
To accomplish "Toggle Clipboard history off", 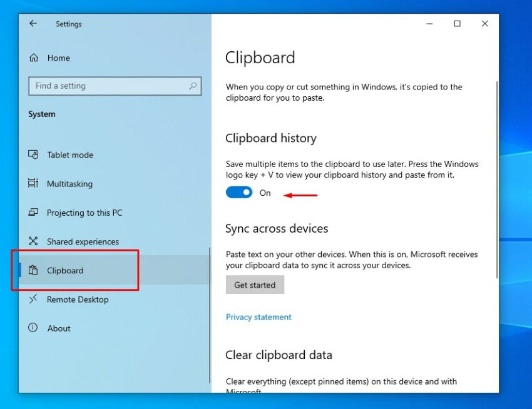I will point(238,192).
